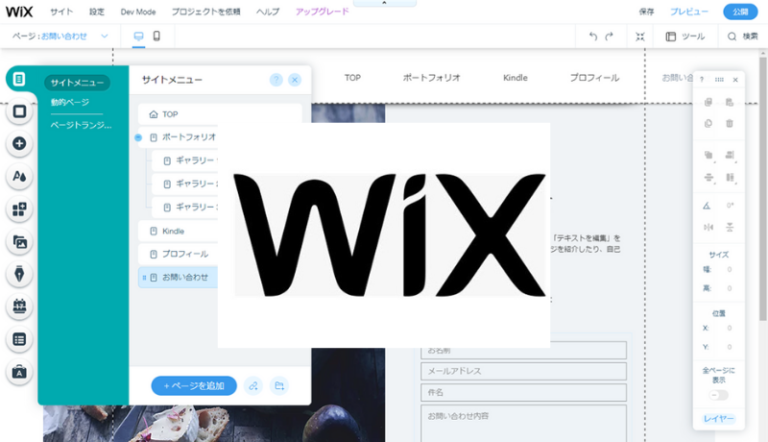Click the アップグレード link
Image resolution: width=768 pixels, height=442 pixels.
322,12
